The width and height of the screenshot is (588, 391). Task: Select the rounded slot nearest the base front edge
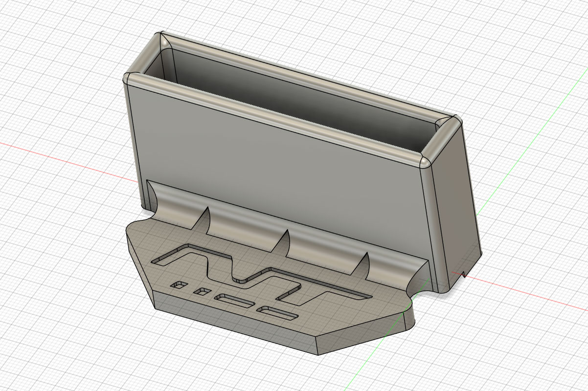[277, 313]
